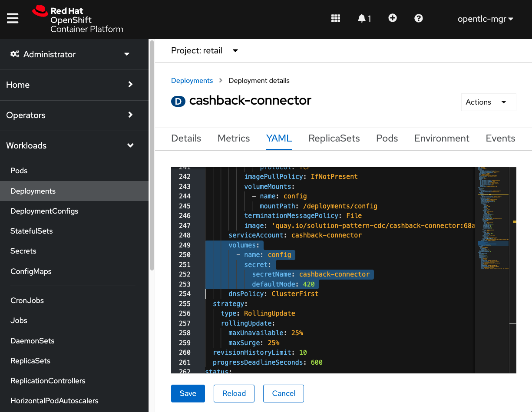Image resolution: width=532 pixels, height=412 pixels.
Task: Switch to the Environment tab
Action: (x=442, y=138)
